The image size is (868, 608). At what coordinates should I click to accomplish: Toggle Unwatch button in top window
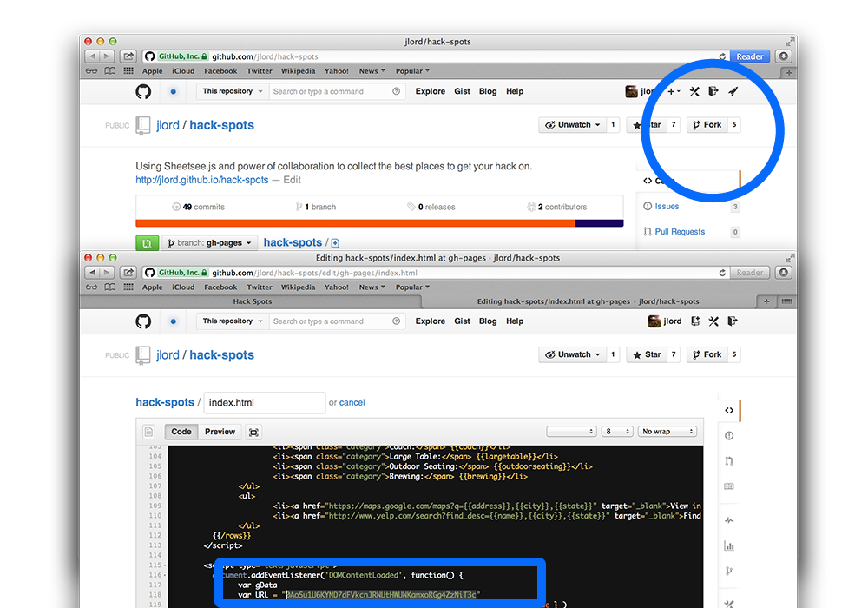point(572,124)
